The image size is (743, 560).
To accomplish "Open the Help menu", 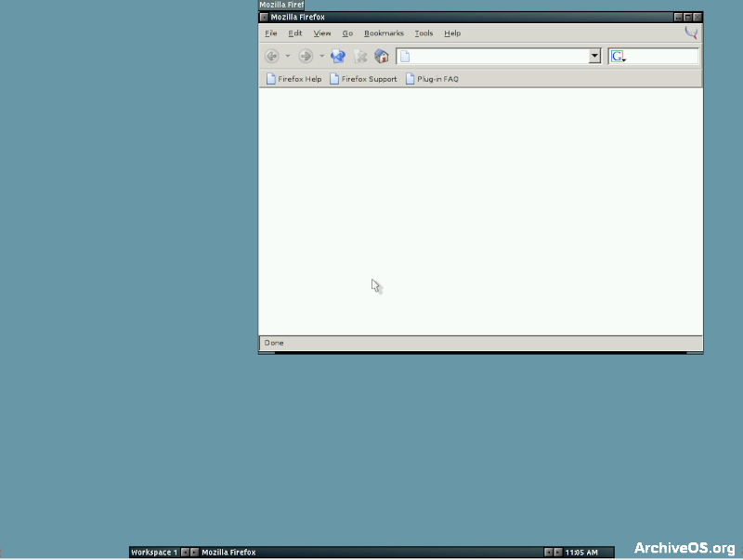I will [x=452, y=33].
